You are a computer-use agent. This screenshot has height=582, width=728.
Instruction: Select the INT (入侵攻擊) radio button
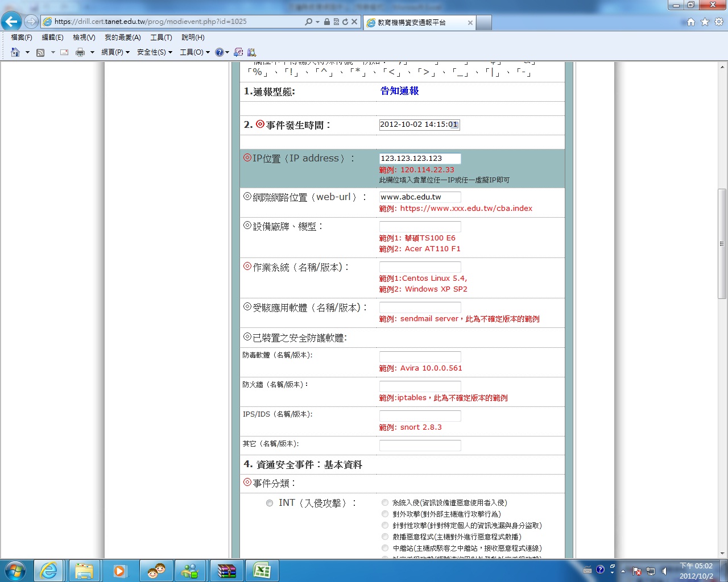pos(270,503)
